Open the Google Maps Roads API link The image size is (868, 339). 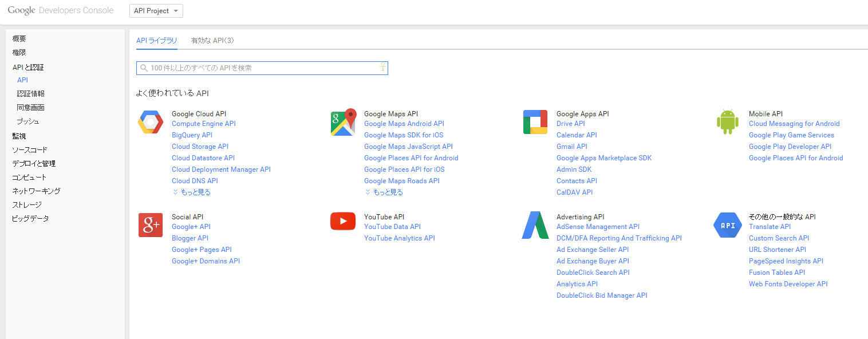coord(402,181)
